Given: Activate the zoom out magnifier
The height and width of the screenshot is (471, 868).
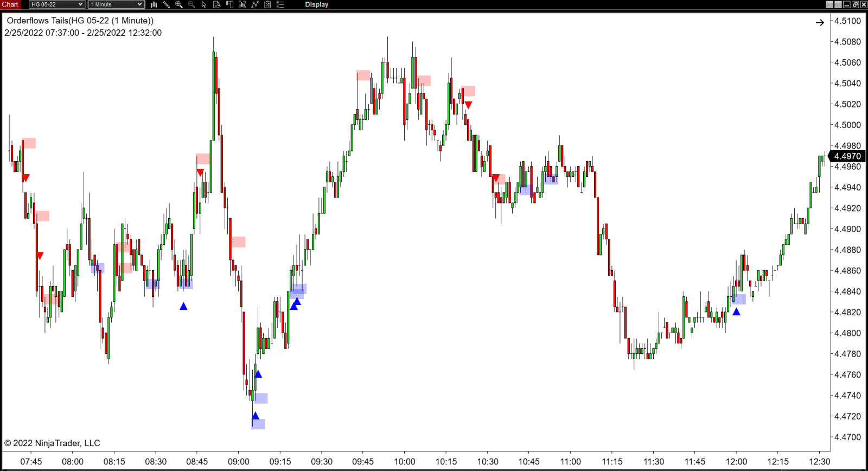Looking at the screenshot, I should (192, 4).
